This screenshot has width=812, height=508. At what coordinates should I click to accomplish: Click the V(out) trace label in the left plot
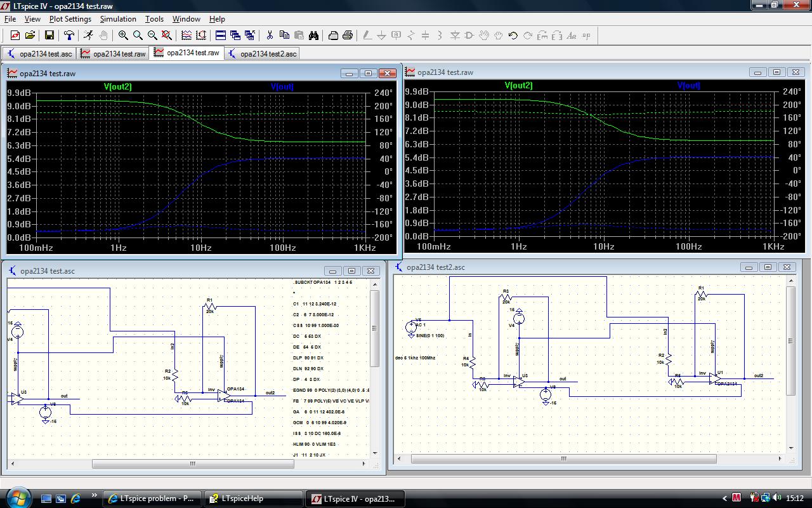(x=282, y=86)
